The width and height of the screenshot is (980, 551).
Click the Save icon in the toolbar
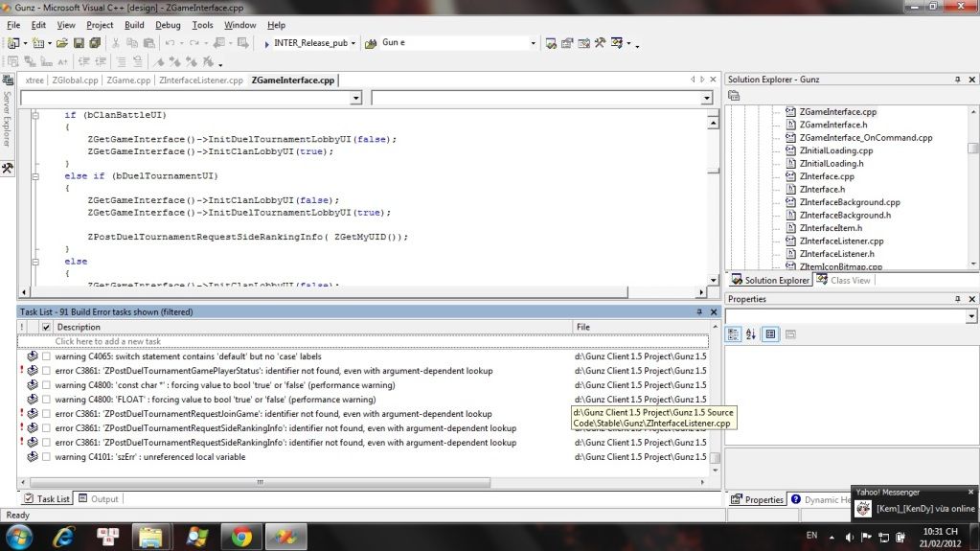(x=79, y=43)
